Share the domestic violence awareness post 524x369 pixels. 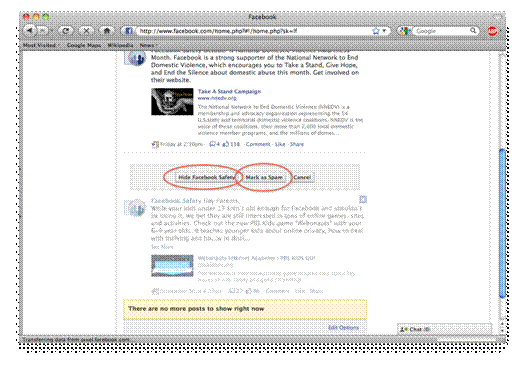297,144
